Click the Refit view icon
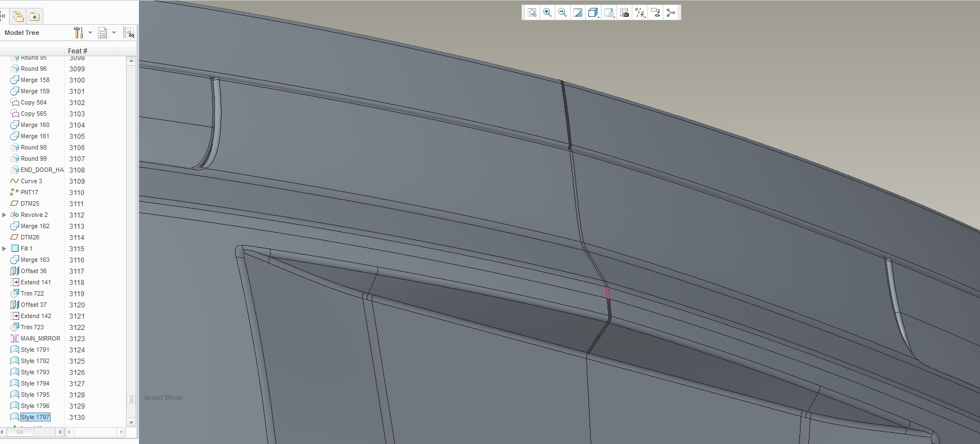This screenshot has width=980, height=444. [532, 12]
